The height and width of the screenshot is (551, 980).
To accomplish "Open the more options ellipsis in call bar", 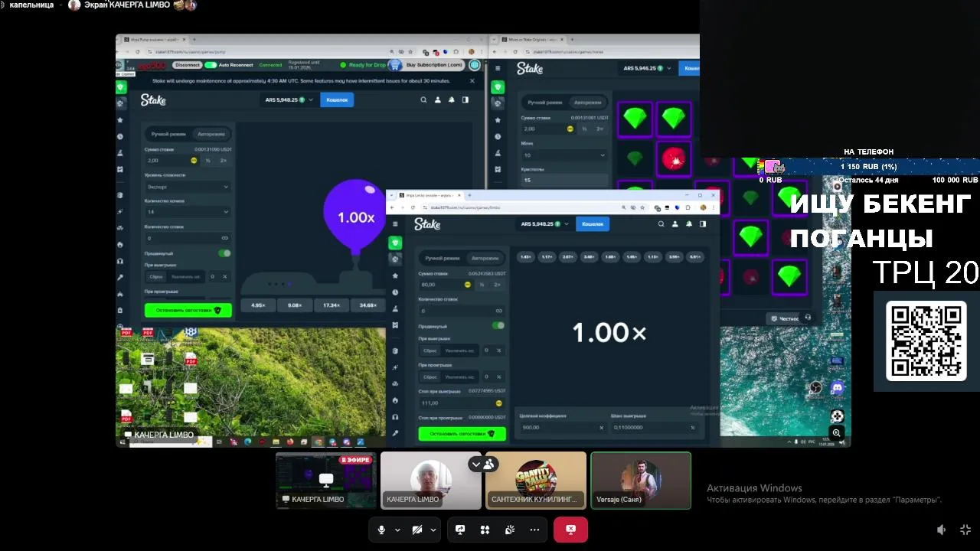I will coord(534,530).
